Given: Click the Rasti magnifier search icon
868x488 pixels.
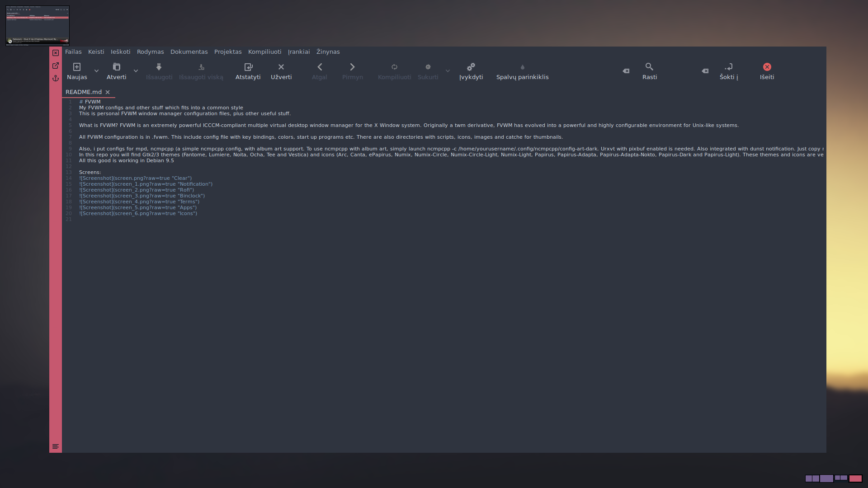Looking at the screenshot, I should coord(649,67).
